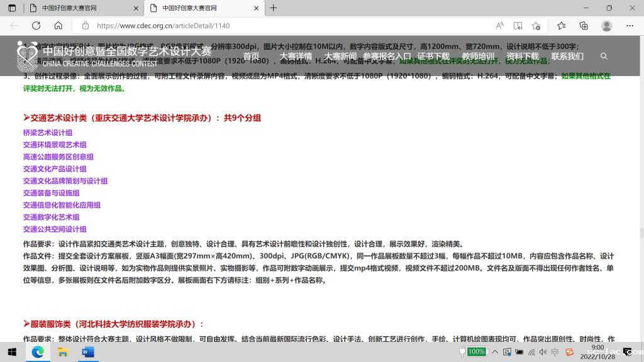Open a new browser tab
The width and height of the screenshot is (644, 362).
click(273, 8)
